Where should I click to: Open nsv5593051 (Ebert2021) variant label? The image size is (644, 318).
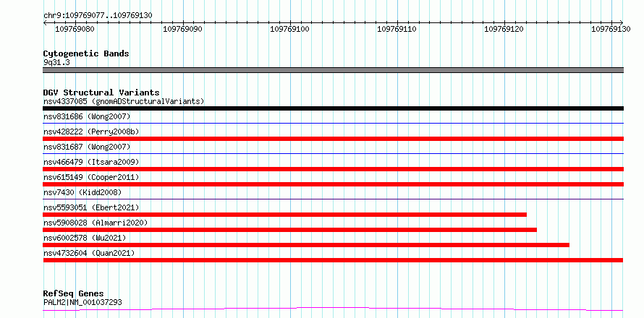(x=91, y=207)
